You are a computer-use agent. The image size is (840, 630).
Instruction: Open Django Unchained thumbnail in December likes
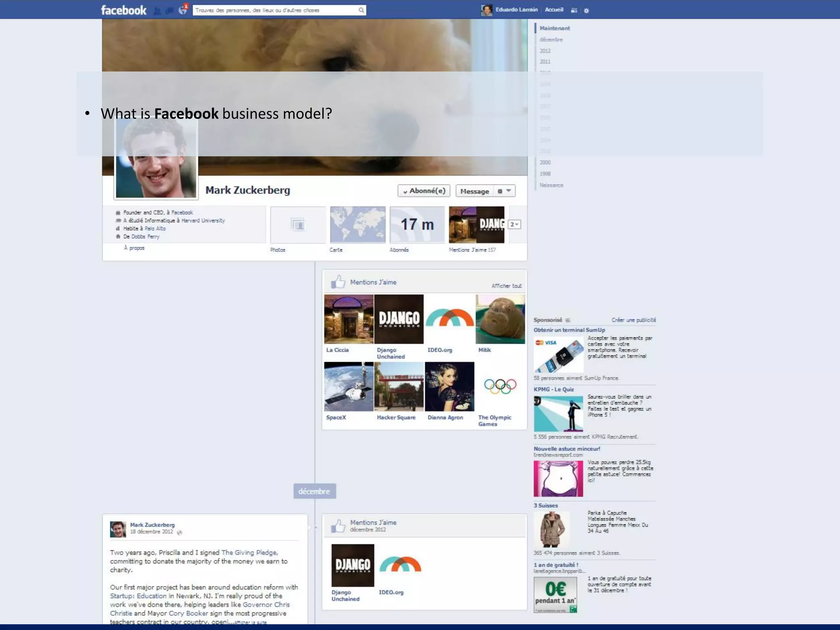(353, 565)
